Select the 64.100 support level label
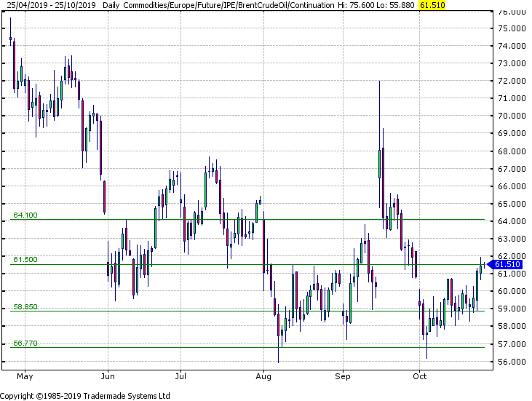532x401 pixels. pyautogui.click(x=25, y=215)
